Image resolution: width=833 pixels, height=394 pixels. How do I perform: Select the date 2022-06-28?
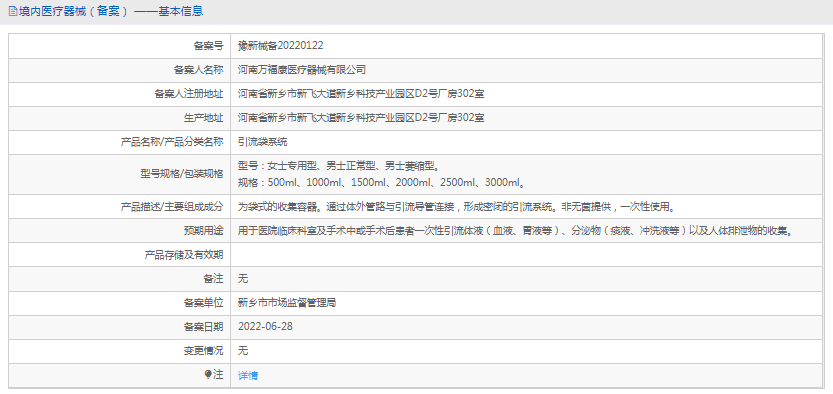[266, 327]
